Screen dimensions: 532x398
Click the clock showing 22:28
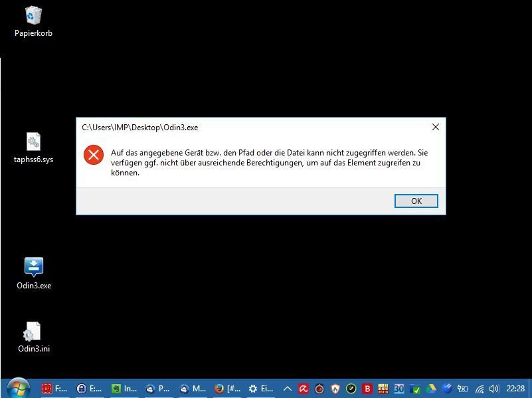click(x=515, y=388)
